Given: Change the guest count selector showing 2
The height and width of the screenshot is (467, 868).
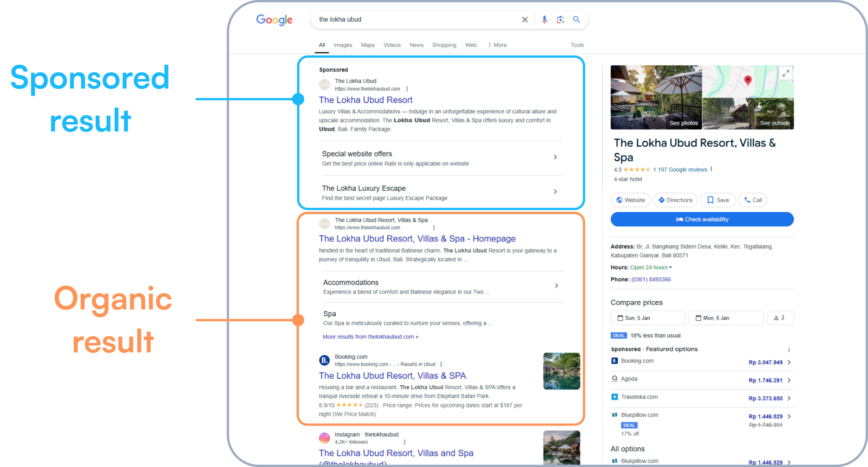Looking at the screenshot, I should pos(780,318).
